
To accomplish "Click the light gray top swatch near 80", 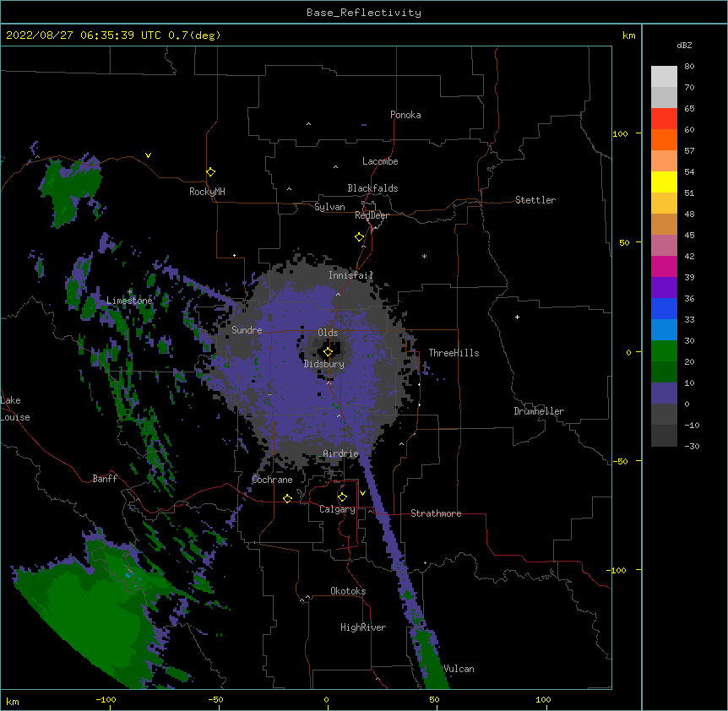I will 664,77.
